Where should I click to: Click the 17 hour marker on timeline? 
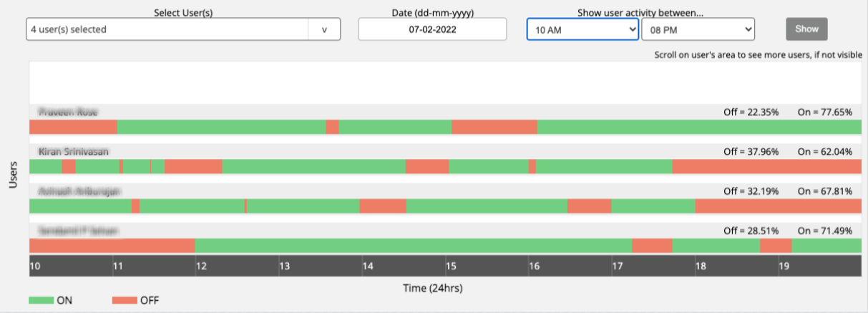[618, 266]
